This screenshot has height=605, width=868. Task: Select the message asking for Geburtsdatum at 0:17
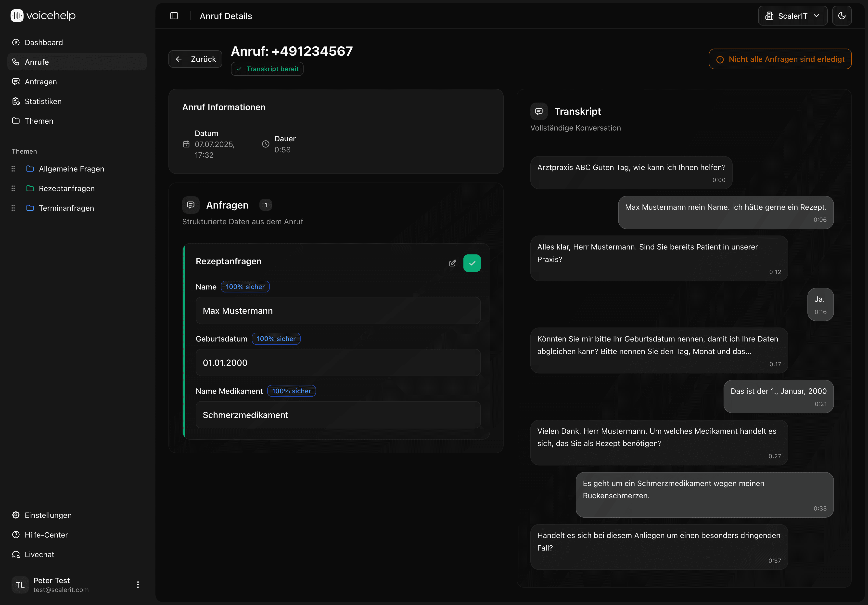[x=659, y=351]
